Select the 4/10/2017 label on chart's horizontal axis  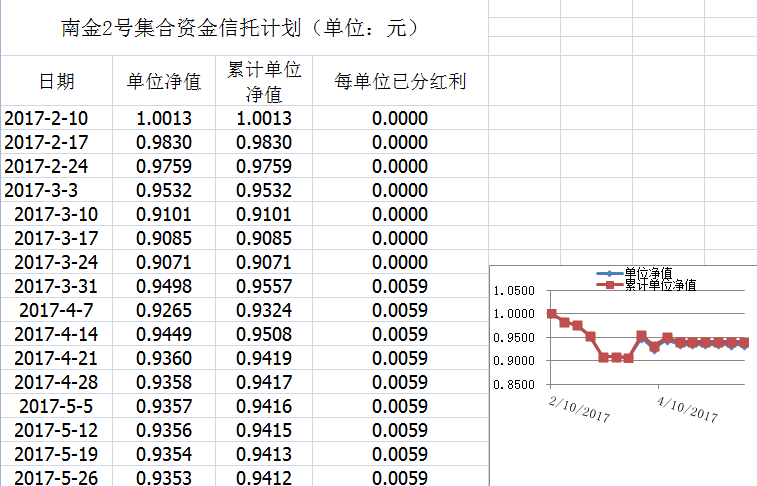click(x=688, y=412)
